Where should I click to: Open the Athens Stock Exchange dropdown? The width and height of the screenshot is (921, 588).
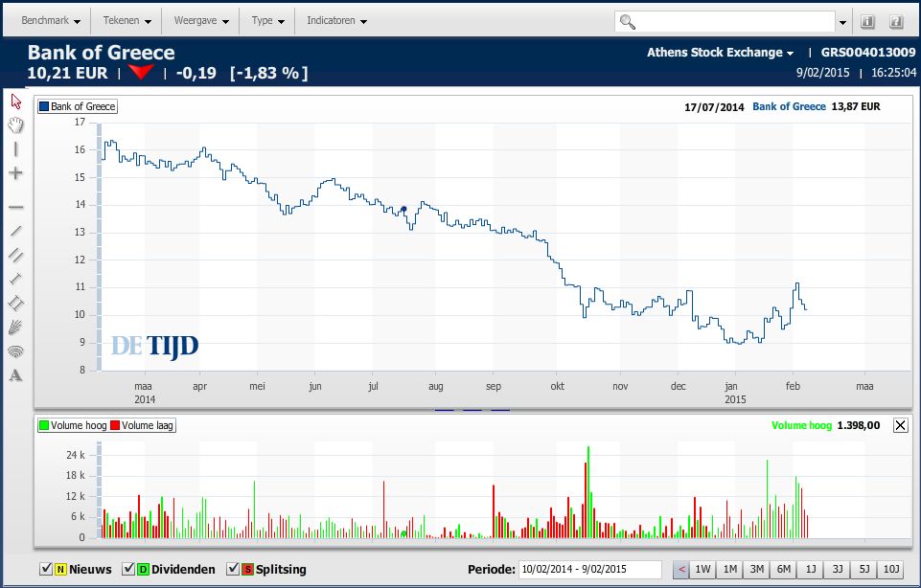pos(720,53)
